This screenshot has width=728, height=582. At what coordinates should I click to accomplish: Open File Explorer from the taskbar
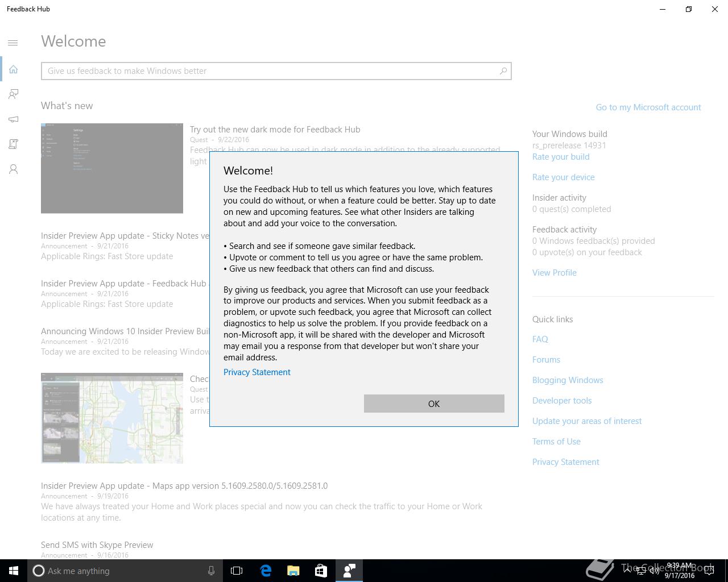[293, 571]
